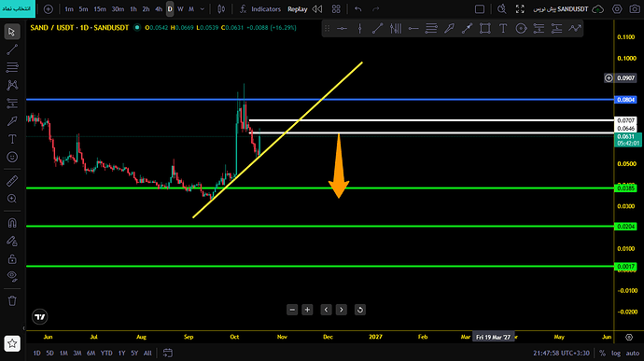Add a symbol with plus icon

[48, 9]
